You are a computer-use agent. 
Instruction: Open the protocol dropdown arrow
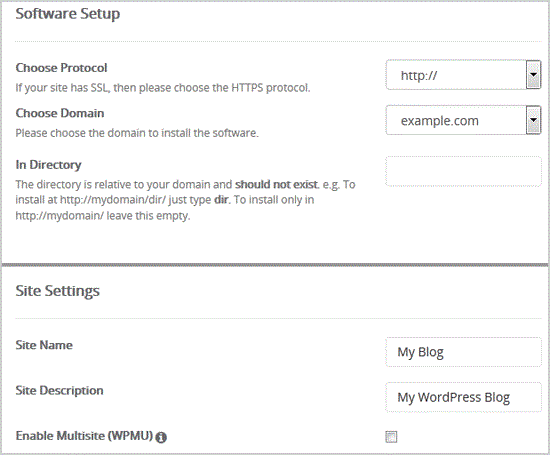tap(533, 75)
